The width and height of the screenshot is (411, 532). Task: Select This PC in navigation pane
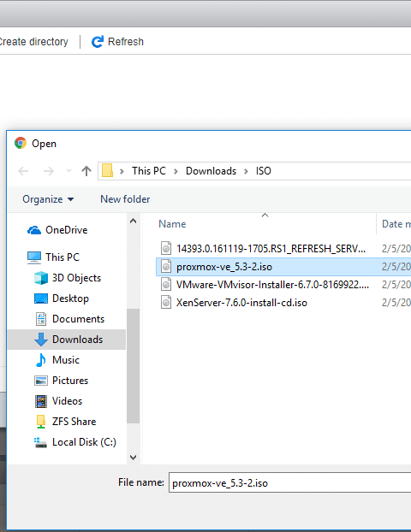pos(63,257)
